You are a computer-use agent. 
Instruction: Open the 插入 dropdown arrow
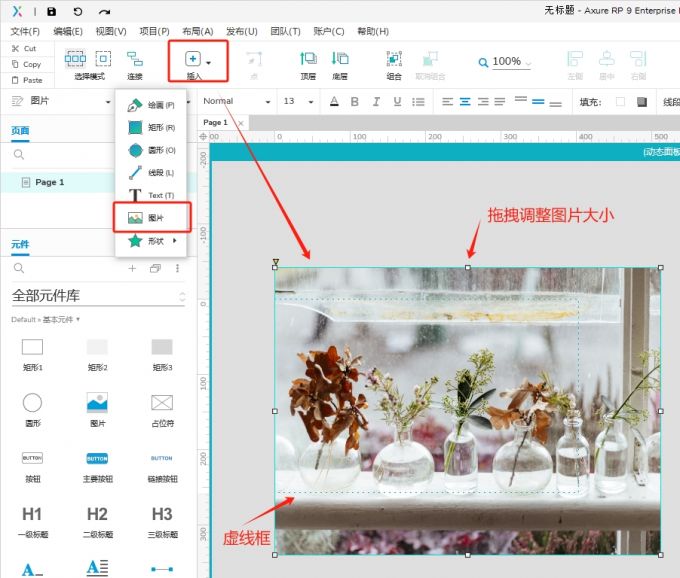(x=209, y=63)
